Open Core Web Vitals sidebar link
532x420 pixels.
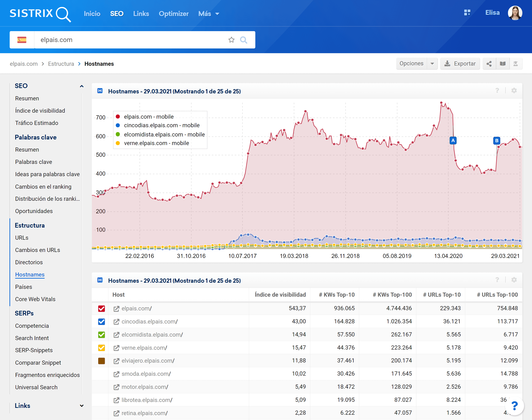(x=35, y=299)
